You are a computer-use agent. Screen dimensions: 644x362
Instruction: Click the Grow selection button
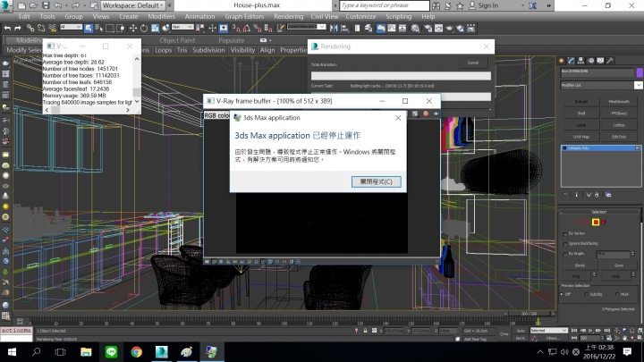[619, 265]
